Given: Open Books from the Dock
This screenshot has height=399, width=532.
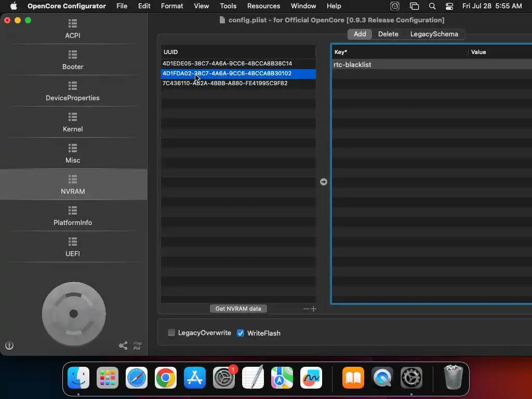Looking at the screenshot, I should pyautogui.click(x=353, y=378).
